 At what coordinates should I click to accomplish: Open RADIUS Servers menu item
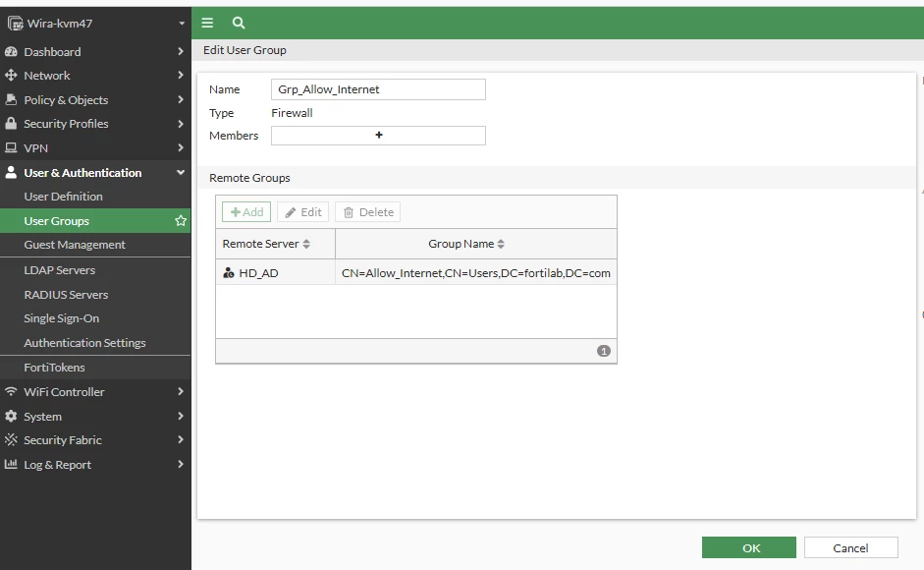click(95, 295)
